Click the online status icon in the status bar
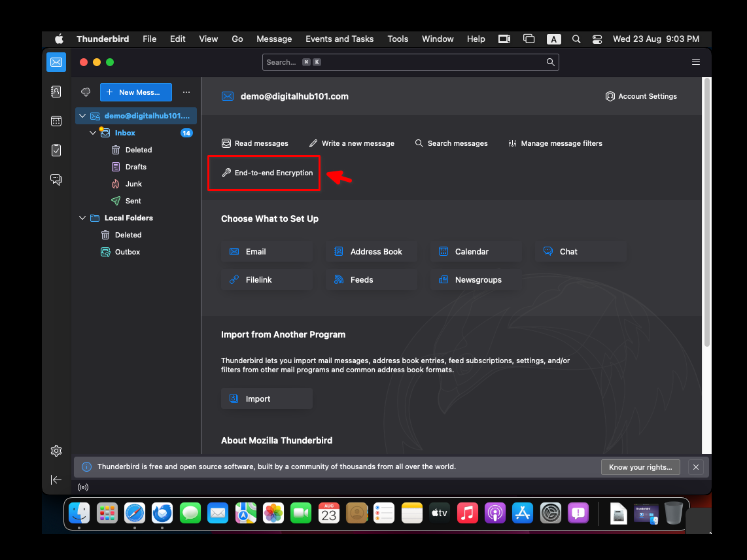The image size is (747, 560). pyautogui.click(x=83, y=487)
